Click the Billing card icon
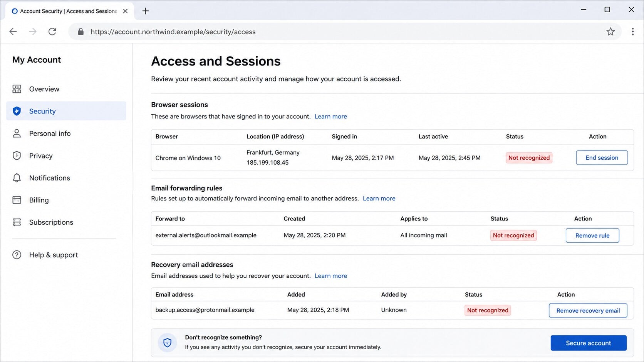This screenshot has width=644, height=362. tap(17, 200)
